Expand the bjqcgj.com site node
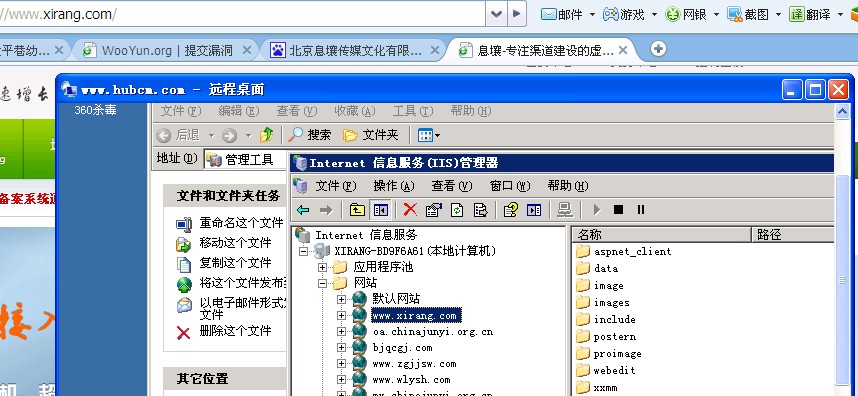This screenshot has height=396, width=858. pyautogui.click(x=341, y=347)
